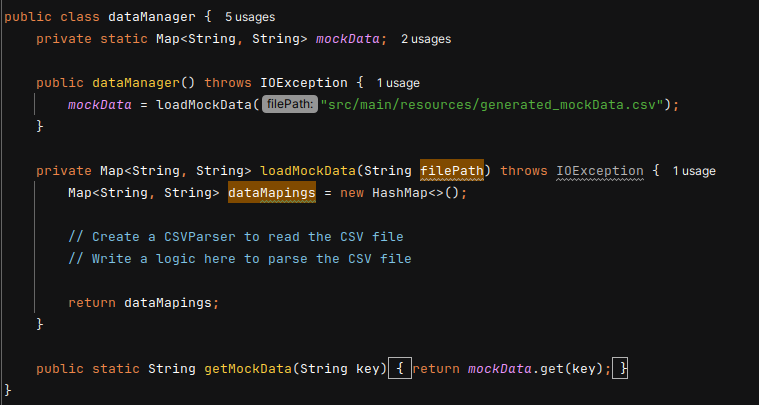The image size is (759, 405).
Task: Expand the folded opening brace of getMockData
Action: tap(398, 369)
